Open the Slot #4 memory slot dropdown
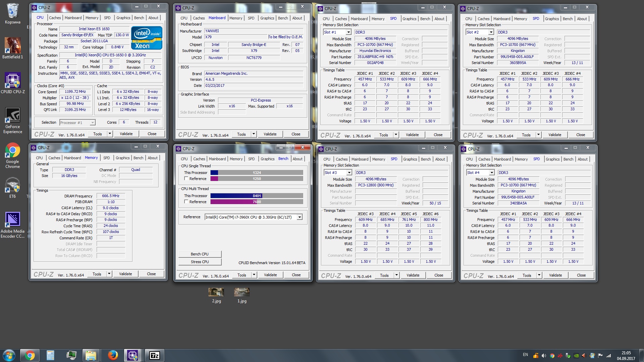The height and width of the screenshot is (362, 644). [x=492, y=173]
